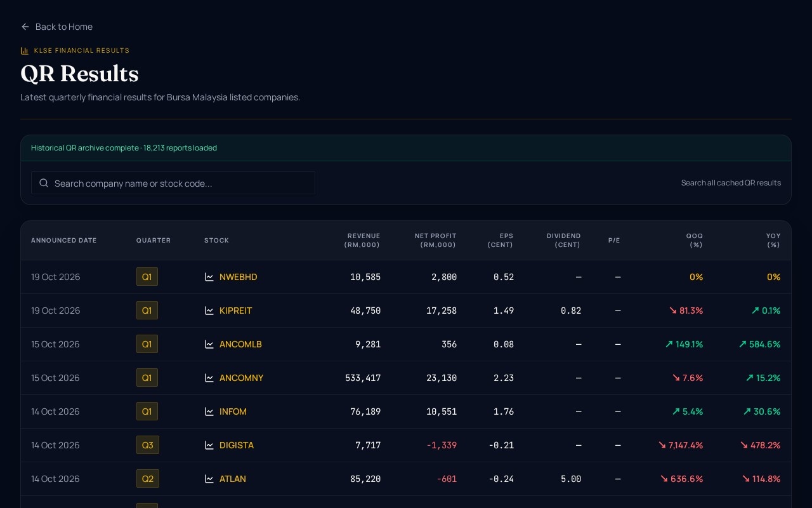
Task: Open the chart icon next to NWEBHD
Action: [x=209, y=277]
